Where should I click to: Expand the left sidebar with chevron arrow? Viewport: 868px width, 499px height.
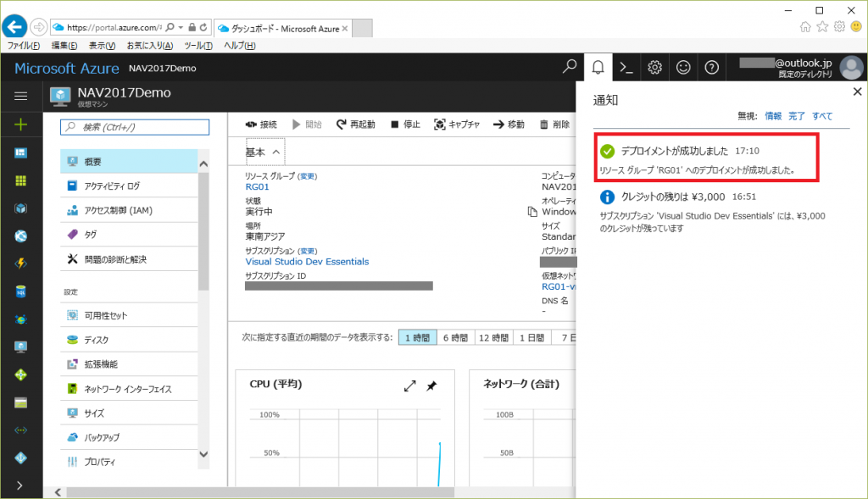20,485
